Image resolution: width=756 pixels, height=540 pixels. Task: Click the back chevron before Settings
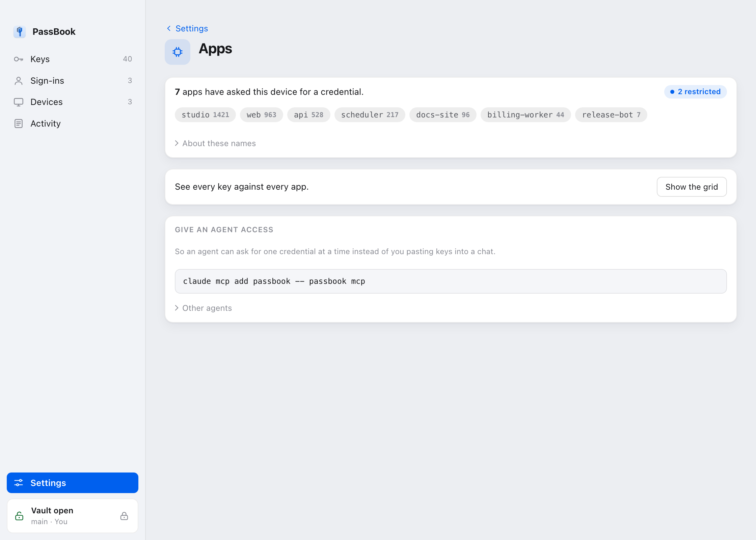tap(169, 28)
